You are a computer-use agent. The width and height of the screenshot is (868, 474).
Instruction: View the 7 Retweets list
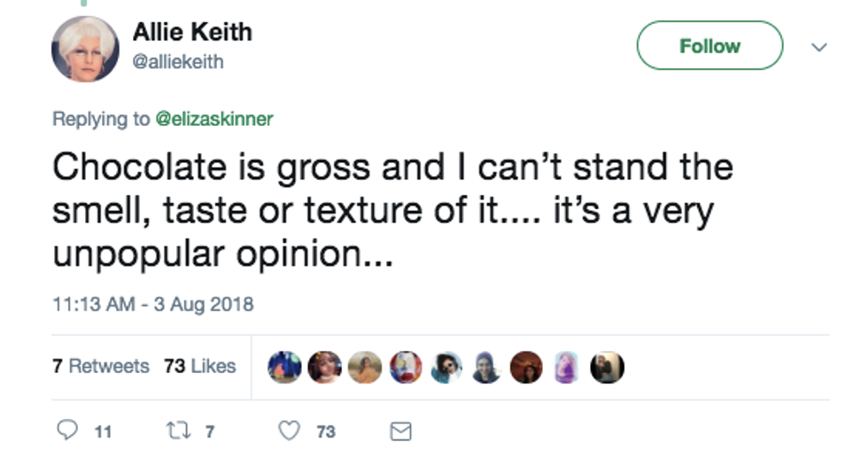101,366
